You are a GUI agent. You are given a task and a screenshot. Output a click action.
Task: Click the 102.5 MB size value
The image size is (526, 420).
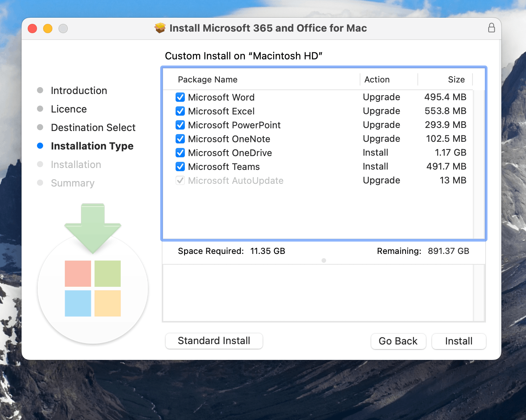pos(446,139)
